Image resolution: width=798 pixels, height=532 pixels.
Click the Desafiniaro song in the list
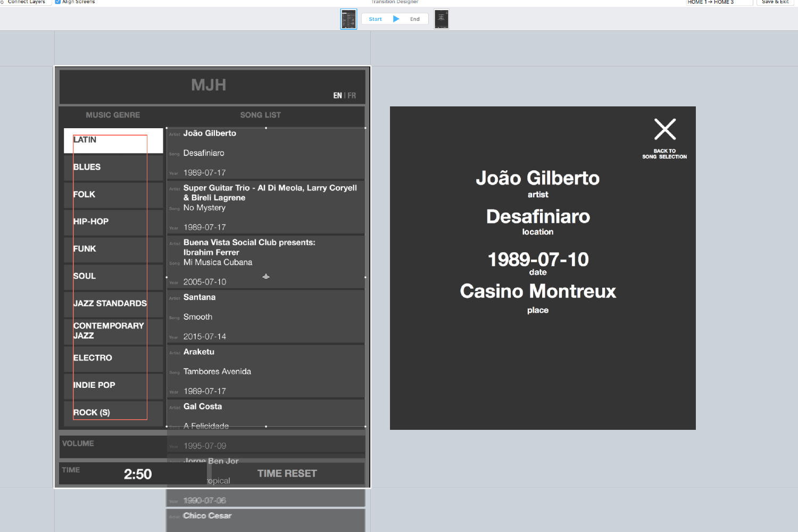tap(204, 153)
